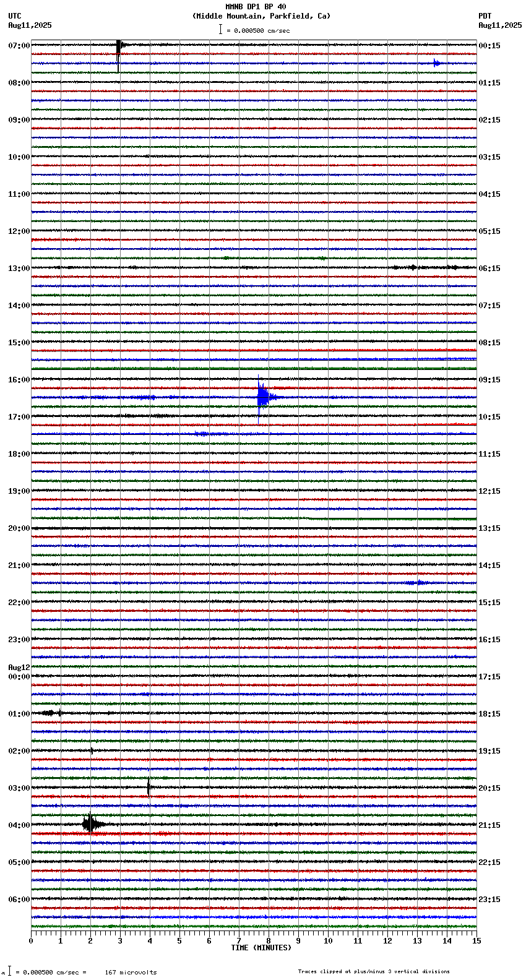The height and width of the screenshot is (980, 526).
Task: Click the 'Traces clipped at plus/minus 3 vertical divisions' note
Action: [x=374, y=971]
